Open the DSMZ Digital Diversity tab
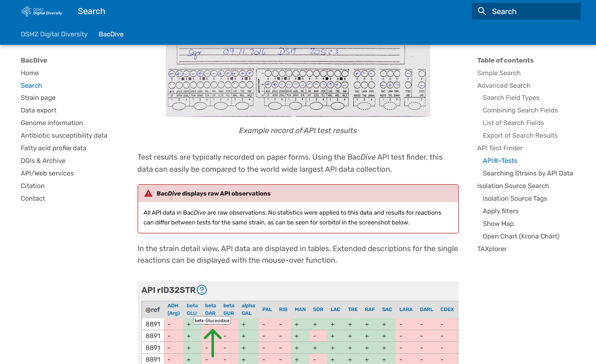This screenshot has width=596, height=364. tap(54, 34)
